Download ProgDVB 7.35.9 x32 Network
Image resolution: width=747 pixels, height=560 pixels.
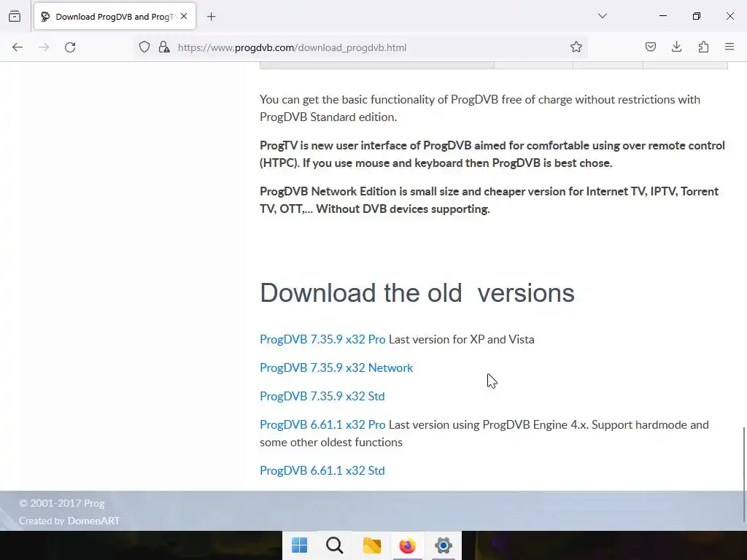[336, 368]
